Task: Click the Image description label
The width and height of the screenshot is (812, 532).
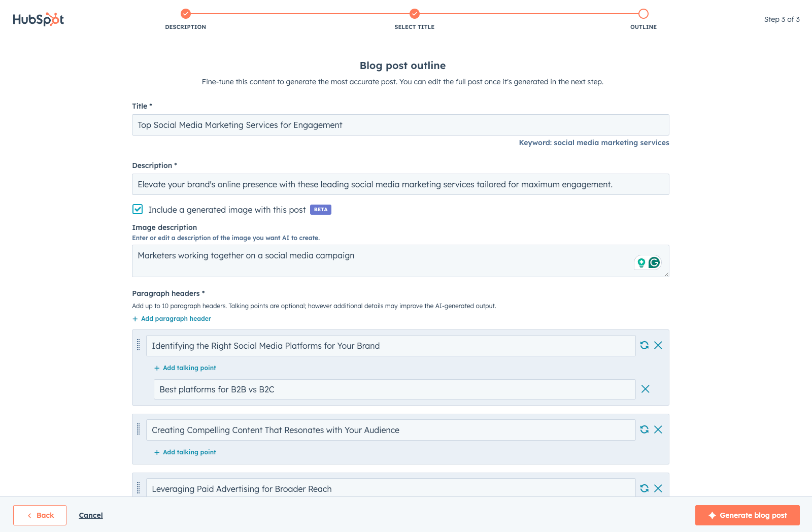Action: pos(164,227)
